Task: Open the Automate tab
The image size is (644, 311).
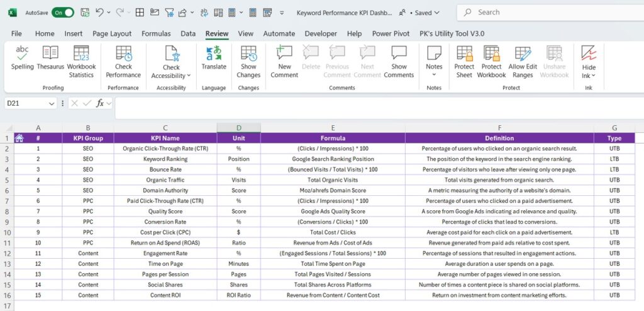Action: pyautogui.click(x=279, y=34)
